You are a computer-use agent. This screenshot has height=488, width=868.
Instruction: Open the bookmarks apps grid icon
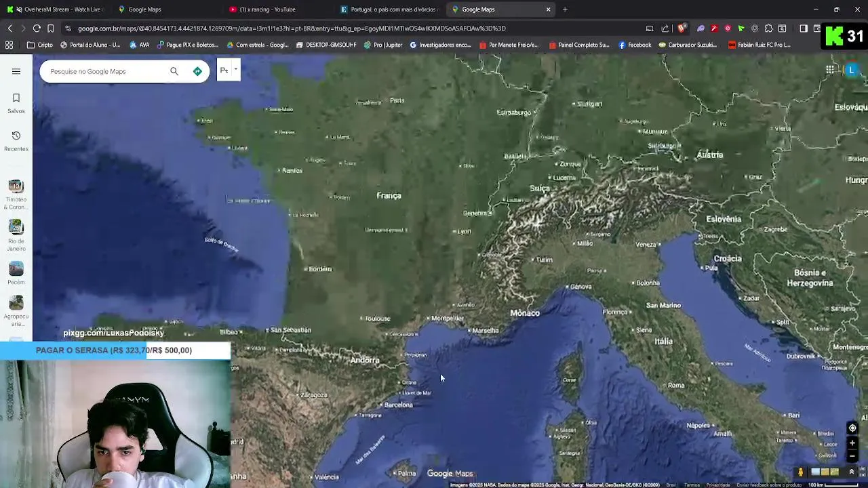(x=9, y=45)
